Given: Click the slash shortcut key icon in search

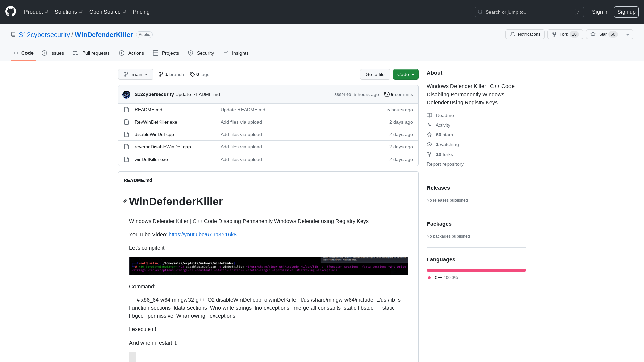Looking at the screenshot, I should point(578,12).
